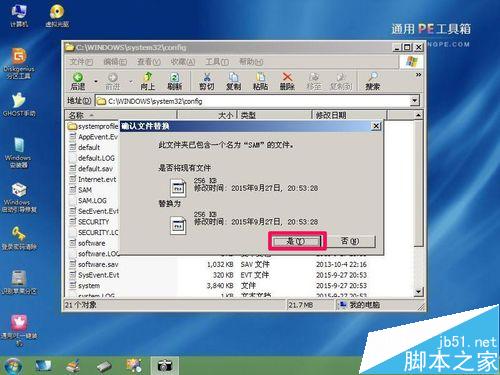Click the Copy To toolbar icon

click(x=341, y=81)
